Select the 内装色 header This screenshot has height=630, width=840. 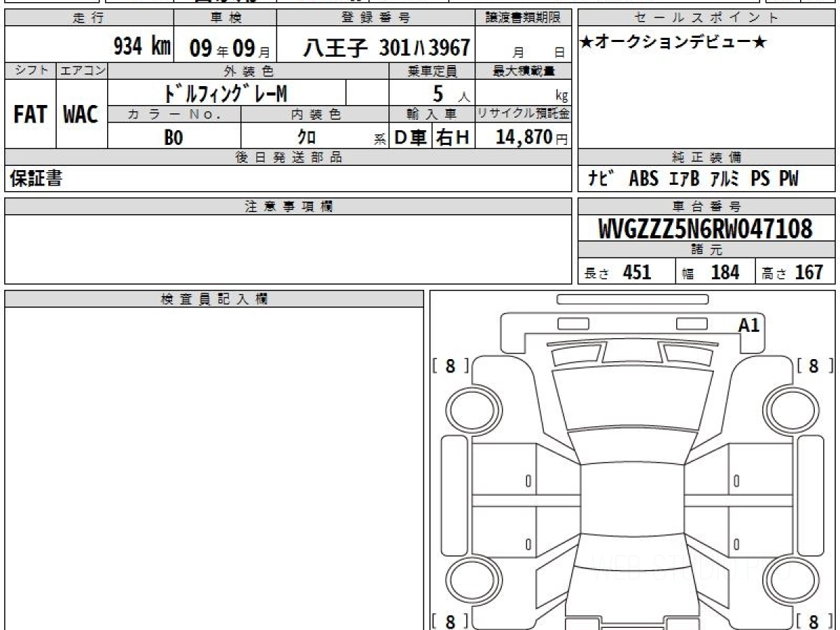coord(315,115)
